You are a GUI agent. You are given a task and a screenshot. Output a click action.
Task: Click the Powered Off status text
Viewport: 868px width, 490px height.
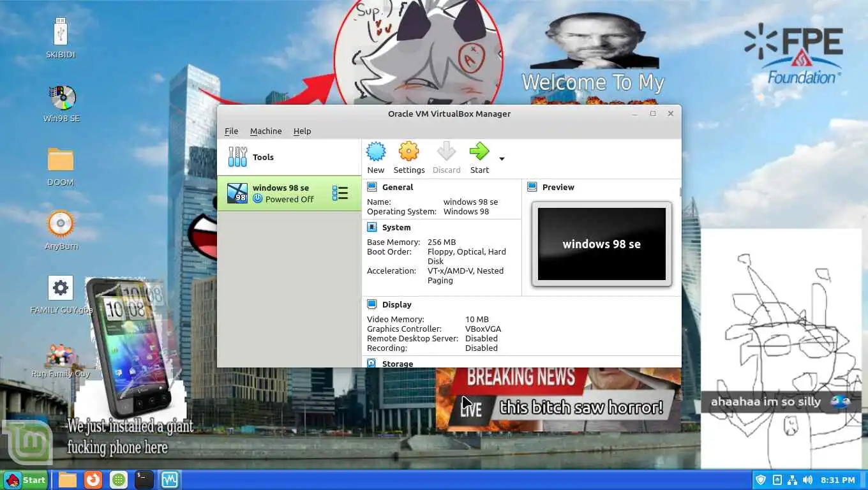(x=290, y=199)
